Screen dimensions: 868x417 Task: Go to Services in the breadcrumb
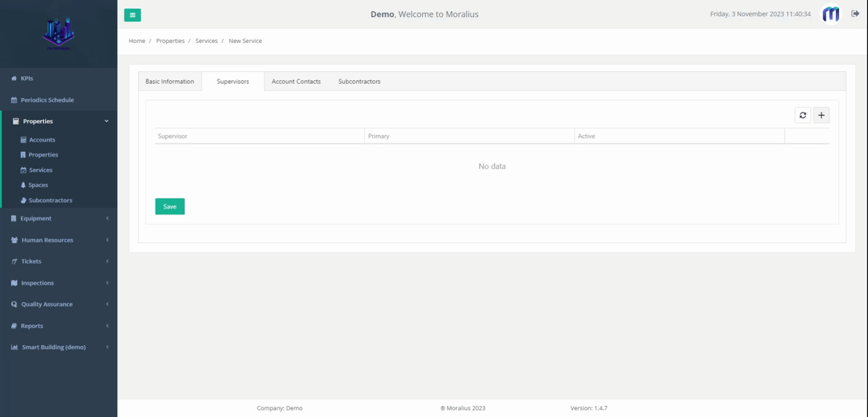pos(206,41)
